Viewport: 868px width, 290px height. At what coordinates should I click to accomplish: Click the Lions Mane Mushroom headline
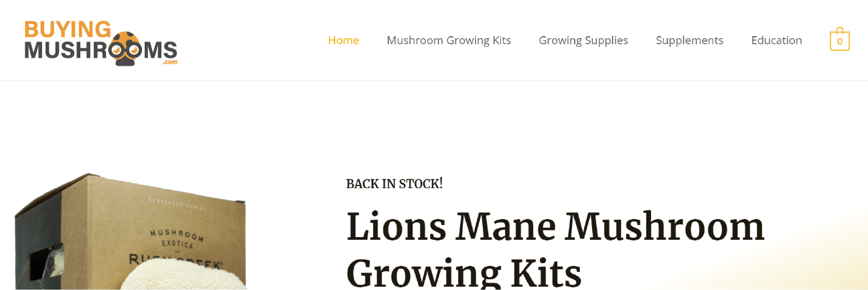pyautogui.click(x=555, y=226)
